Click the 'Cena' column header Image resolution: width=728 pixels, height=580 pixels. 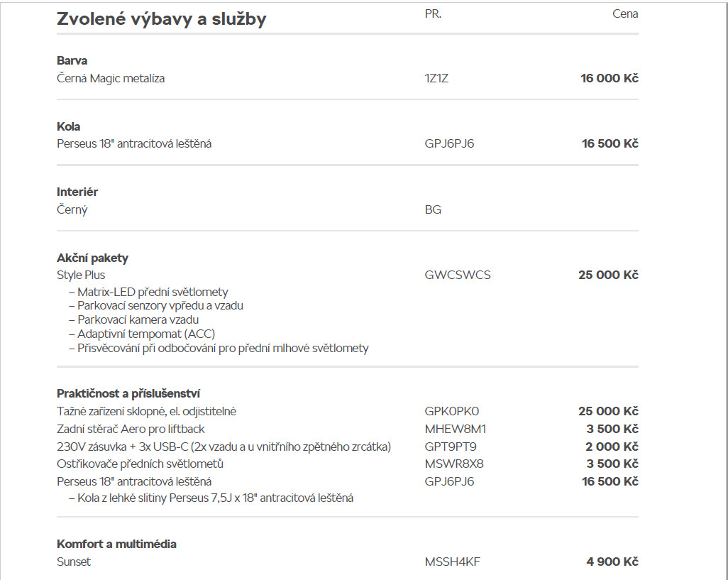624,13
